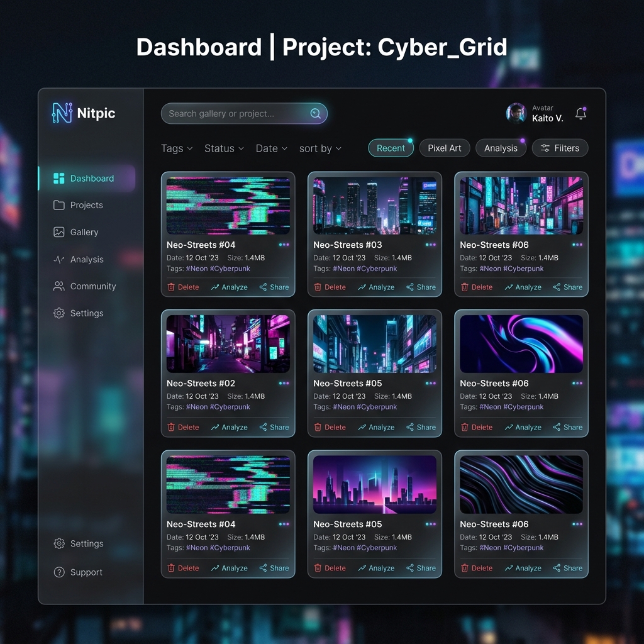Click the analyze chart icon on Neo-Streets #03
The image size is (644, 644).
[x=362, y=287]
